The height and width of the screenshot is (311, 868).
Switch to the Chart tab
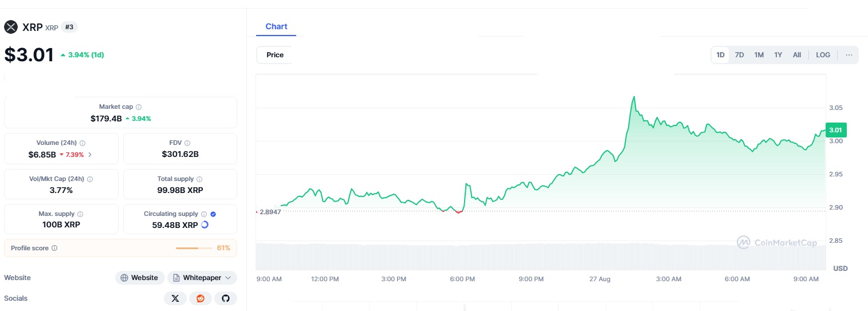point(276,26)
